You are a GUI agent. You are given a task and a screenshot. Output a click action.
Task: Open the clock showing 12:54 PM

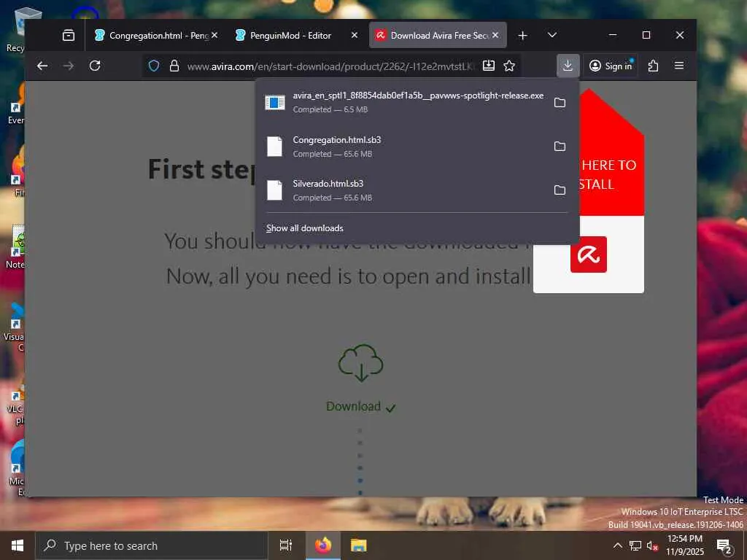[684, 545]
